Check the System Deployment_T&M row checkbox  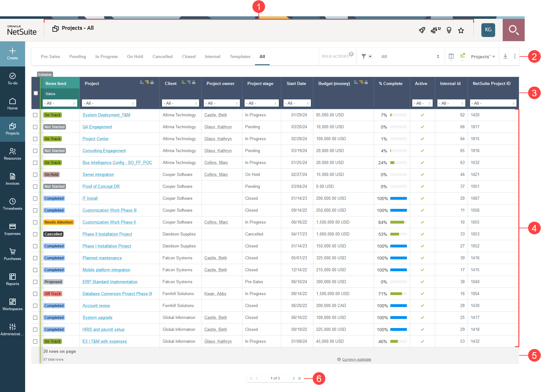[x=35, y=115]
